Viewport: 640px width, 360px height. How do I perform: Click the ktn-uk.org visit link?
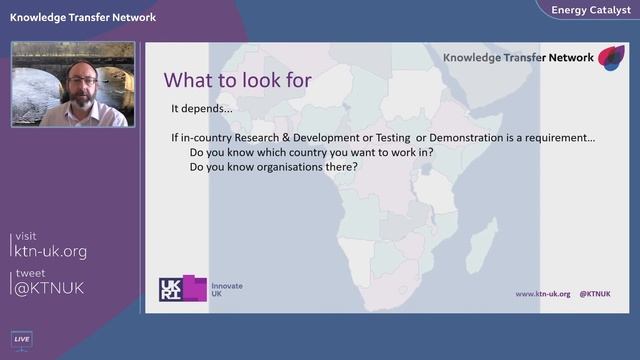coord(50,251)
